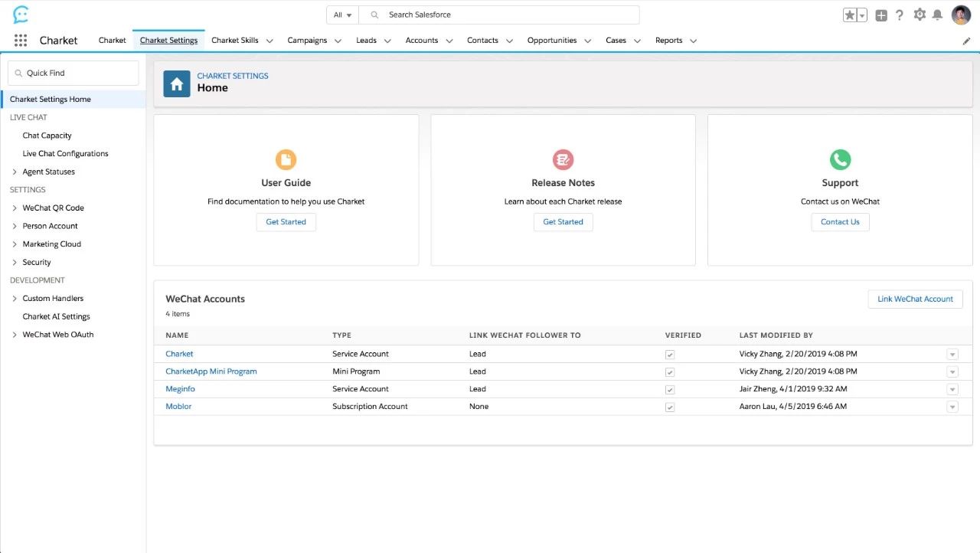The image size is (980, 553).
Task: Open the CharketApp Mini Program link
Action: (211, 371)
